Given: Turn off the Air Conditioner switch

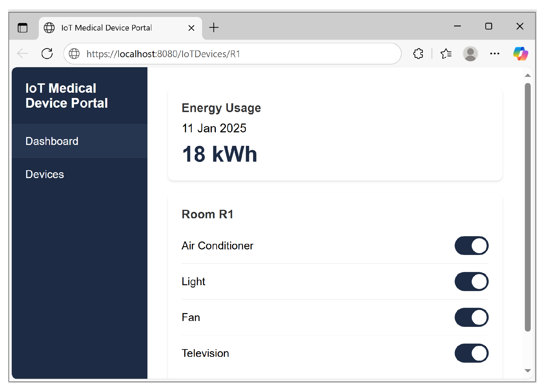Looking at the screenshot, I should point(471,246).
